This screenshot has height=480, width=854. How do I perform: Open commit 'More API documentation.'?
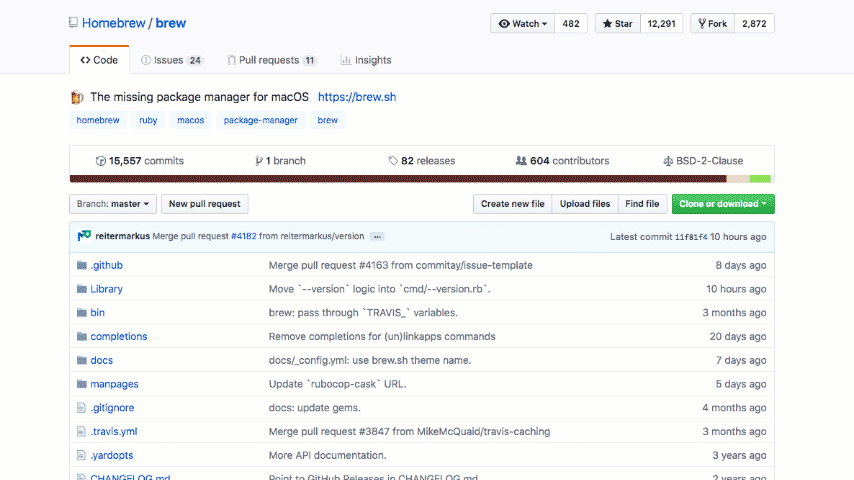tap(327, 455)
